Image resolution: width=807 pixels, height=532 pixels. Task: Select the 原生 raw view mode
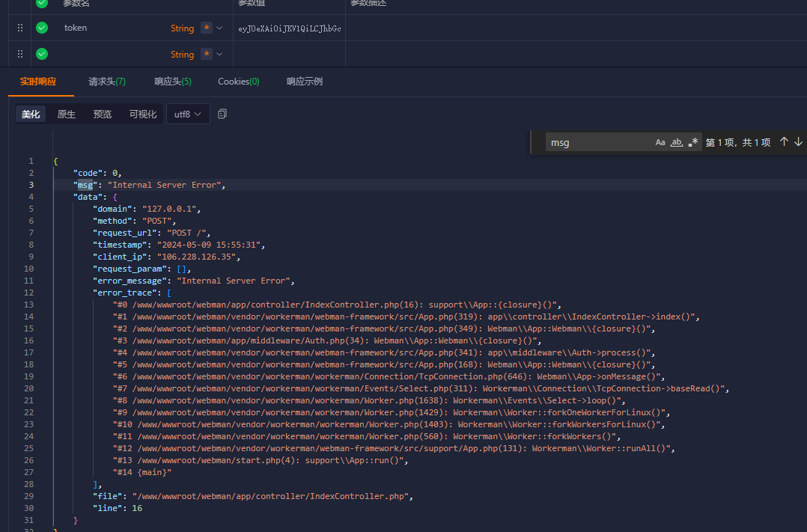point(67,114)
